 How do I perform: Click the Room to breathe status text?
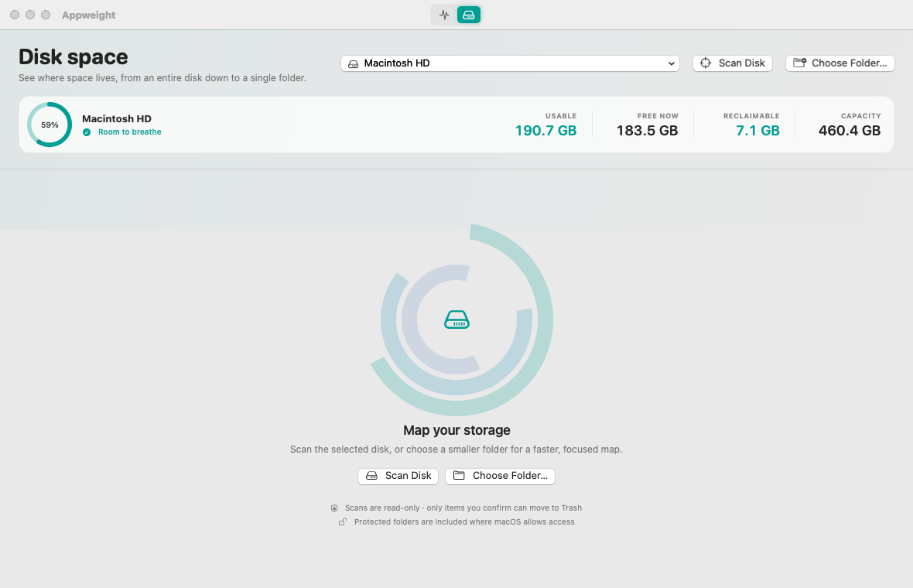[130, 132]
